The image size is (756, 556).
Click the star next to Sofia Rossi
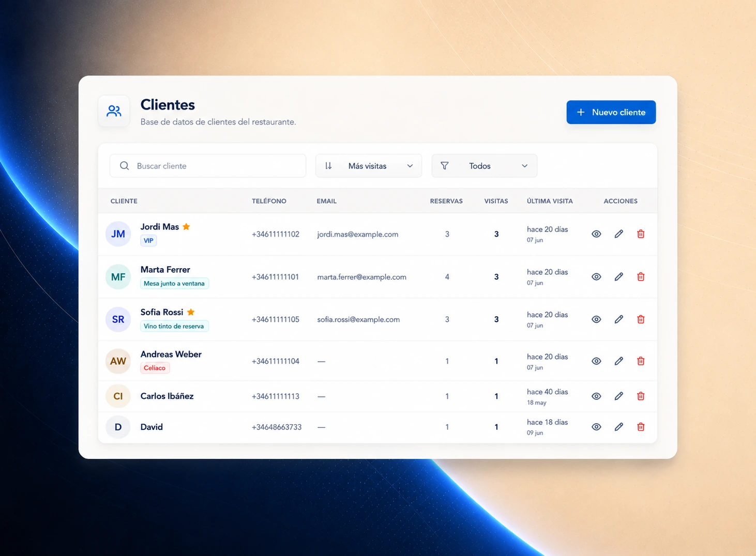[191, 312]
